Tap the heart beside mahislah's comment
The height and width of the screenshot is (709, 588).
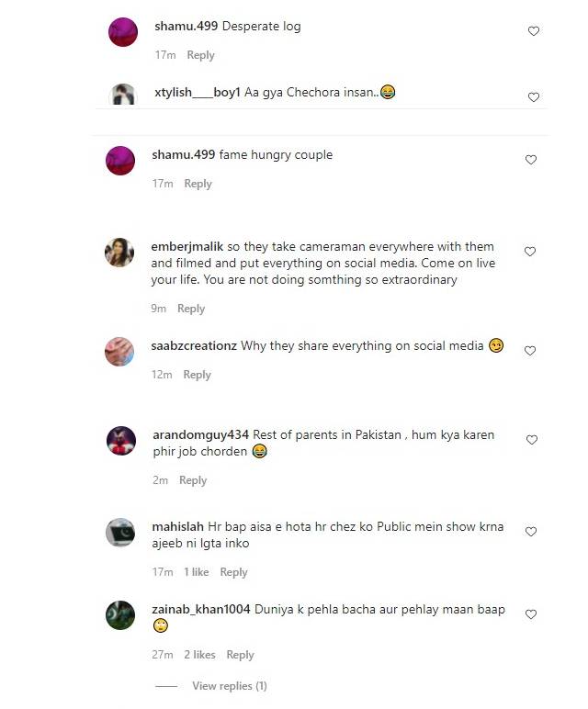pos(531,532)
